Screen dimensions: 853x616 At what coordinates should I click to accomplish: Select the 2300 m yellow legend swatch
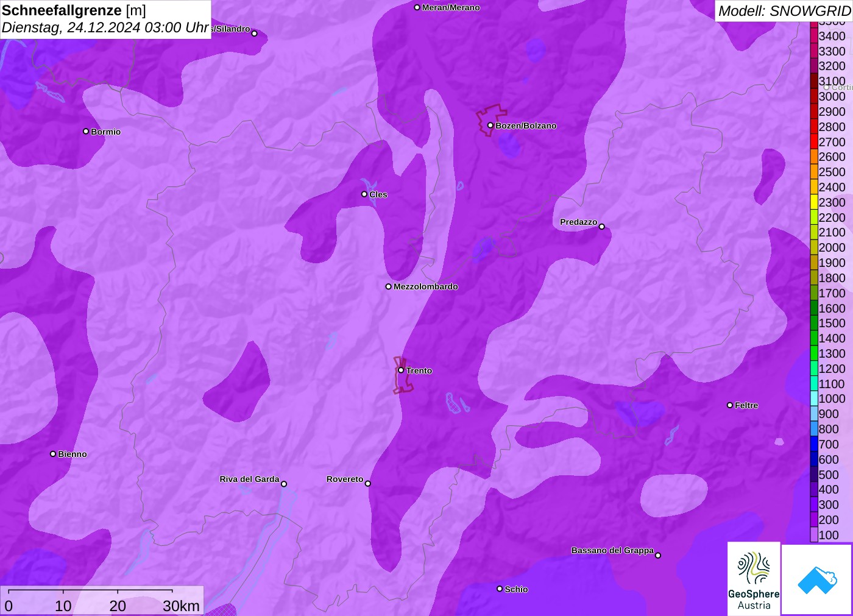click(814, 202)
